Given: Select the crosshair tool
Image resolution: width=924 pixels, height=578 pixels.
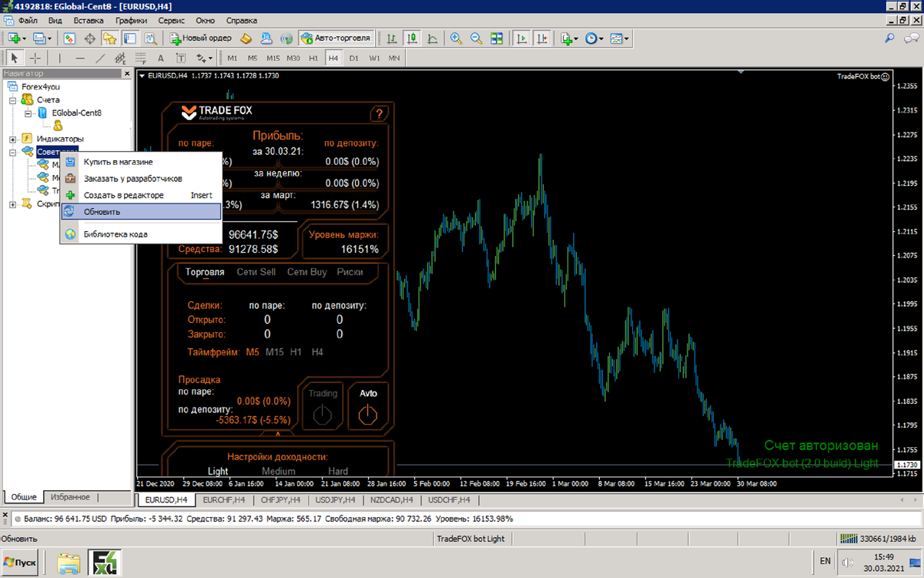Looking at the screenshot, I should coord(35,58).
